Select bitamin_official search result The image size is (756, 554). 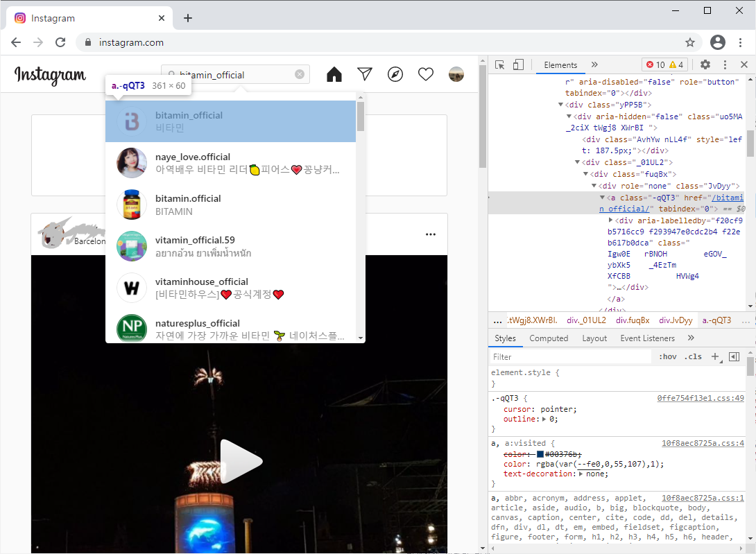coord(230,121)
